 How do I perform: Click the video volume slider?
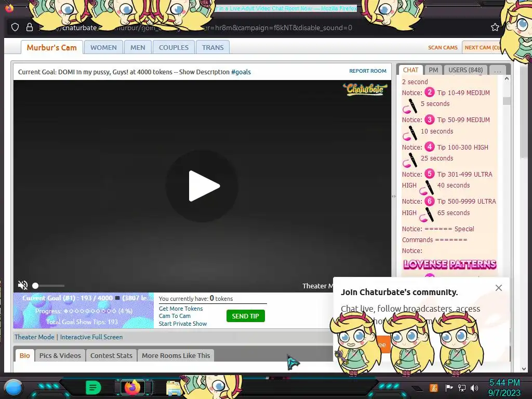click(48, 286)
